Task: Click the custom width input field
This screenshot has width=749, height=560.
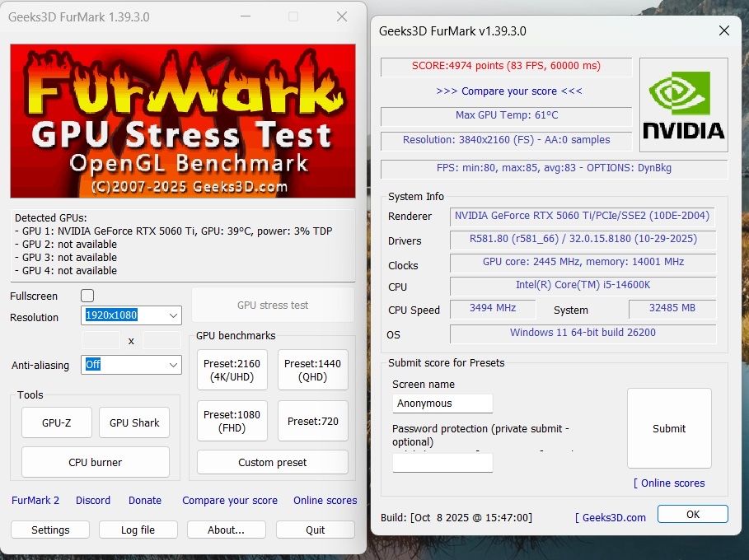Action: point(101,341)
